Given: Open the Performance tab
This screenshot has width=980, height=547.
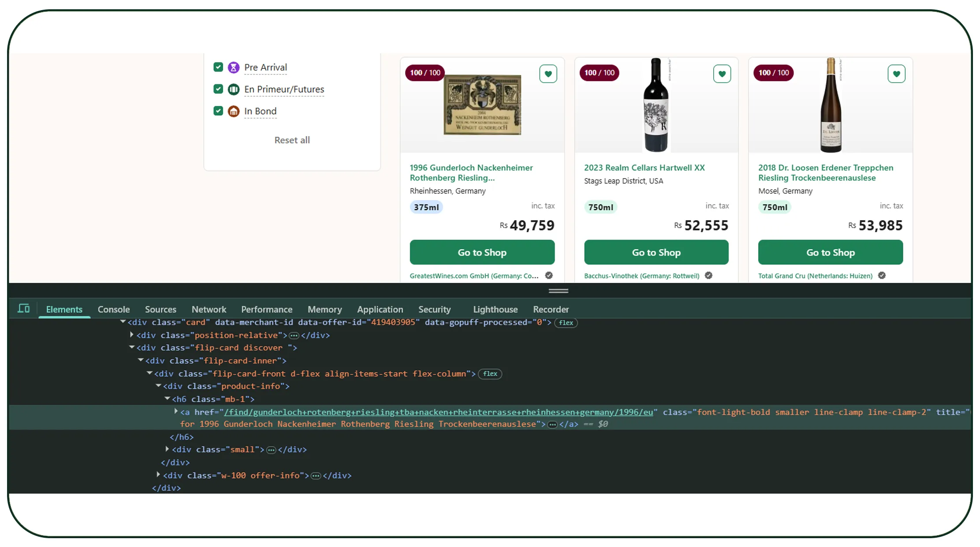Looking at the screenshot, I should click(267, 309).
